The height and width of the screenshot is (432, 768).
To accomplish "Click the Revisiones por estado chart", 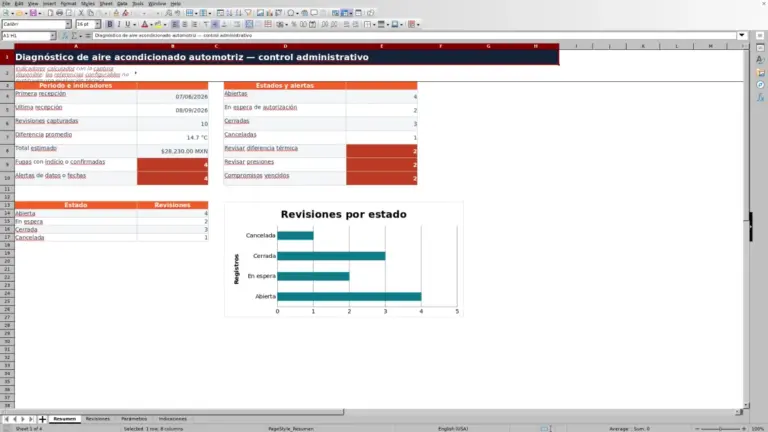I will coord(344,260).
